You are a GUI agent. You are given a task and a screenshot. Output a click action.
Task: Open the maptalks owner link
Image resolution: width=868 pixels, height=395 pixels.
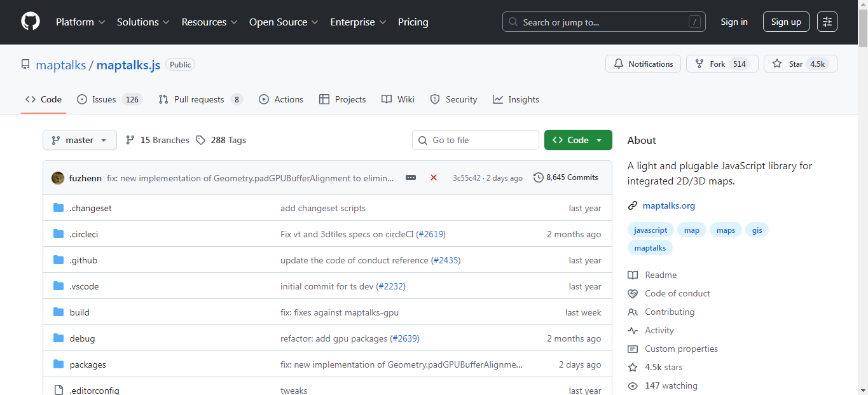tap(61, 65)
